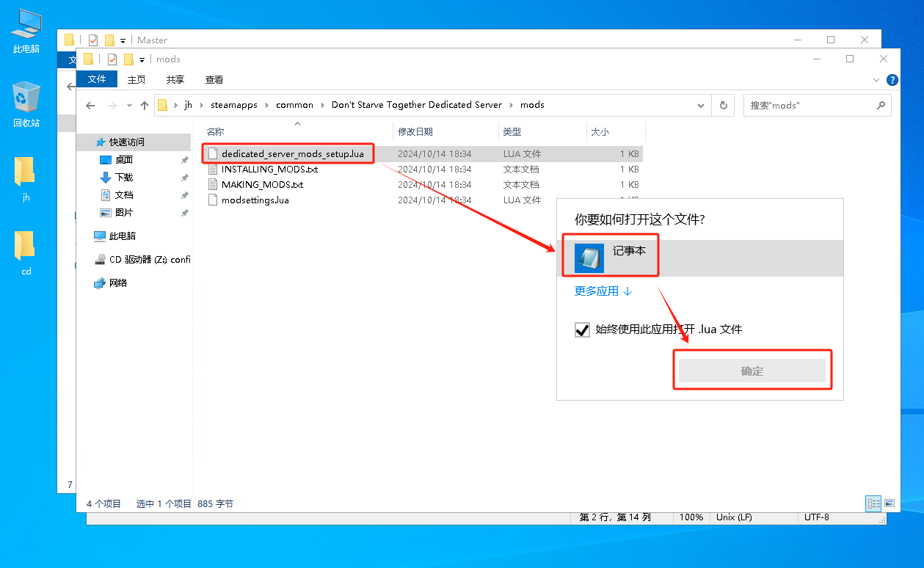Click new folder icon in mods title bar
924x568 pixels.
click(128, 59)
